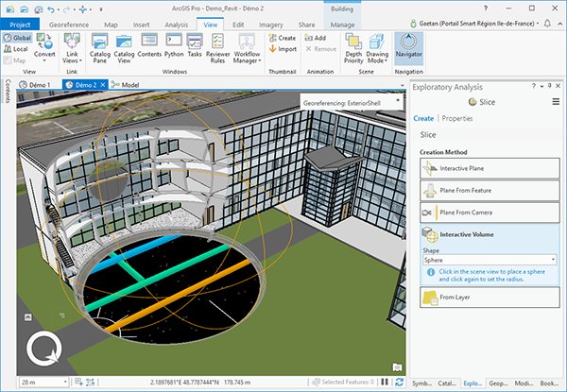The image size is (567, 392).
Task: Open the Catalog View
Action: [x=124, y=47]
